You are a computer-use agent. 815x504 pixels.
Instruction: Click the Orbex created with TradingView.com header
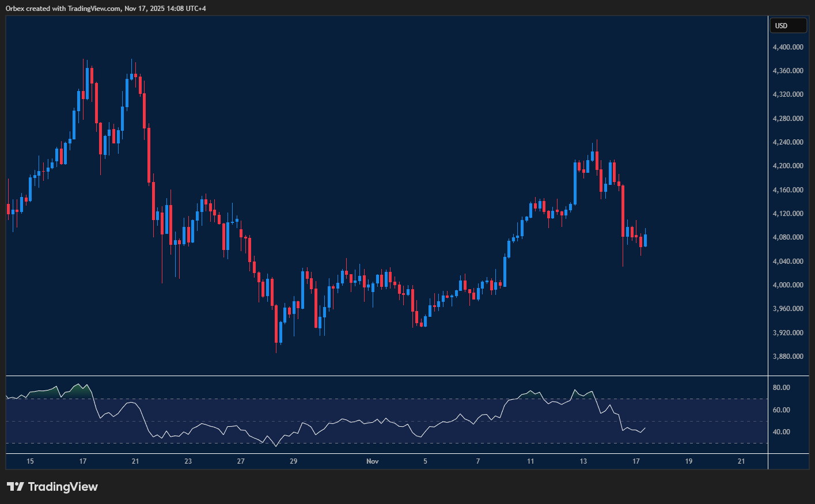click(x=106, y=8)
